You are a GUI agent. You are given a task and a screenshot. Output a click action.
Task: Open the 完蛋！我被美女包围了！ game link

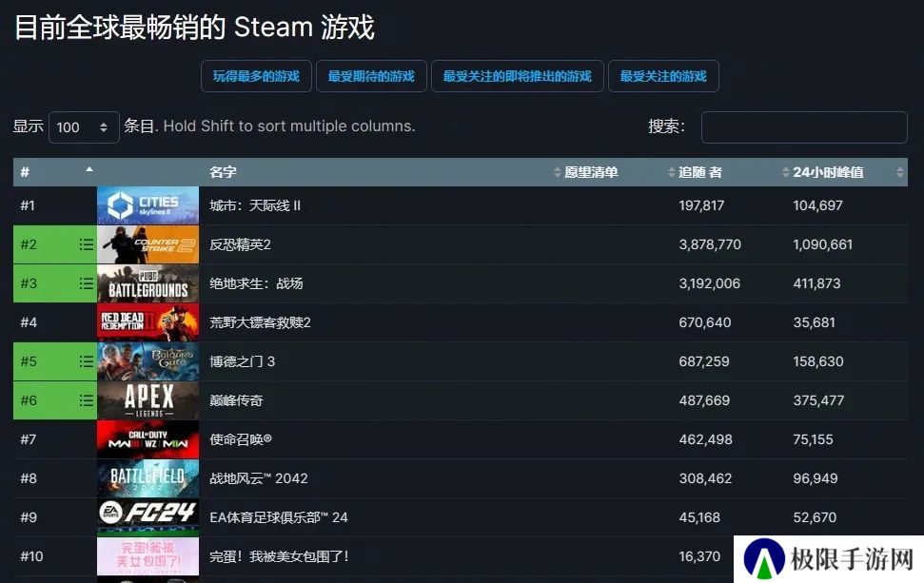280,556
